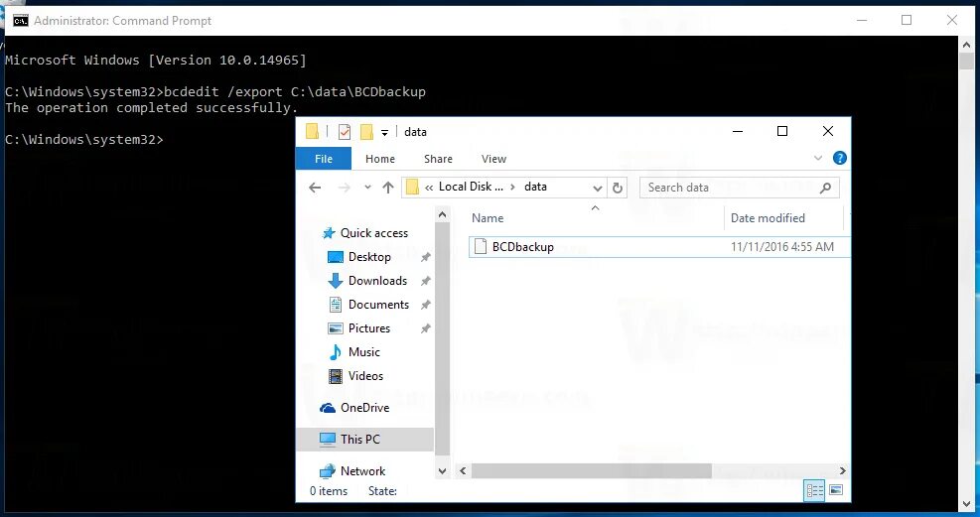Click the pin icon next to Downloads
Screen dimensions: 980x517
point(426,281)
